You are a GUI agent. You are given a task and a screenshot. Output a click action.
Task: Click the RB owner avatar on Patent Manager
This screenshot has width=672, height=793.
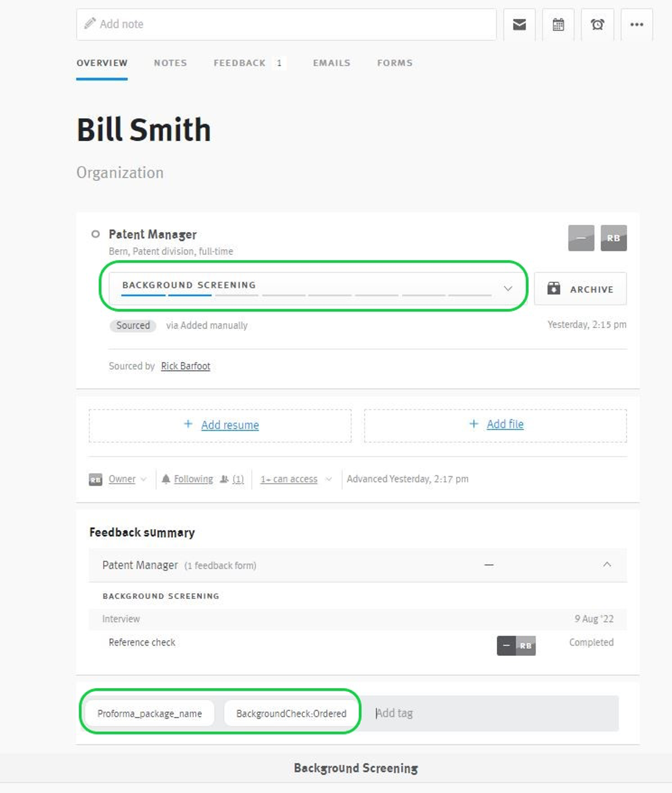click(613, 238)
